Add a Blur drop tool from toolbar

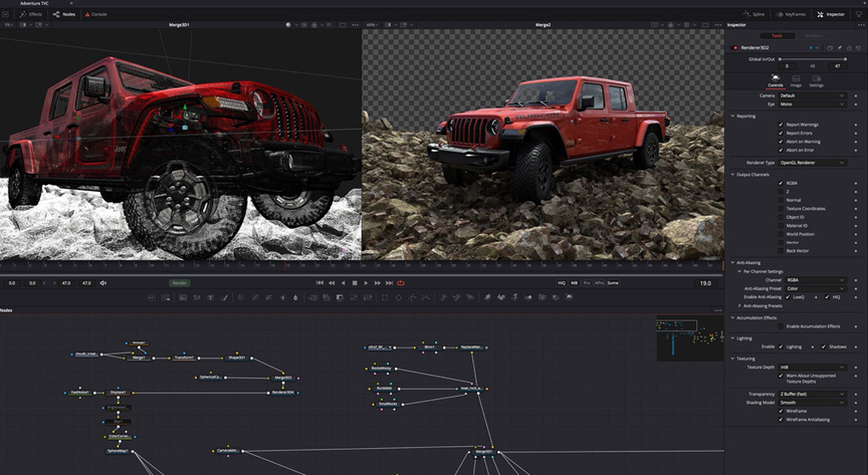click(296, 297)
